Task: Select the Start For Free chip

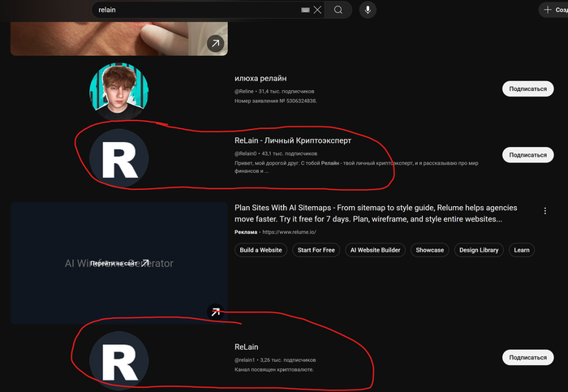Action: click(x=316, y=250)
